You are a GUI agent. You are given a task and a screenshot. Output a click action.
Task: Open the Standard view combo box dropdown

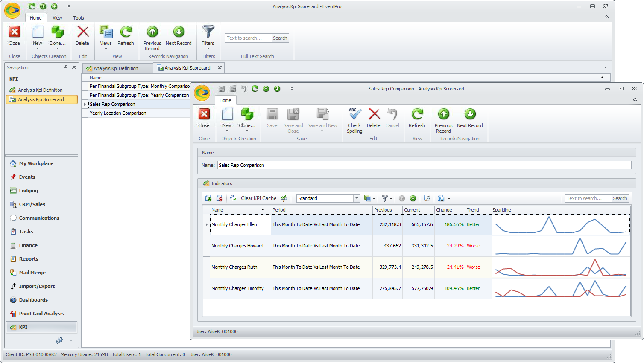tap(357, 198)
